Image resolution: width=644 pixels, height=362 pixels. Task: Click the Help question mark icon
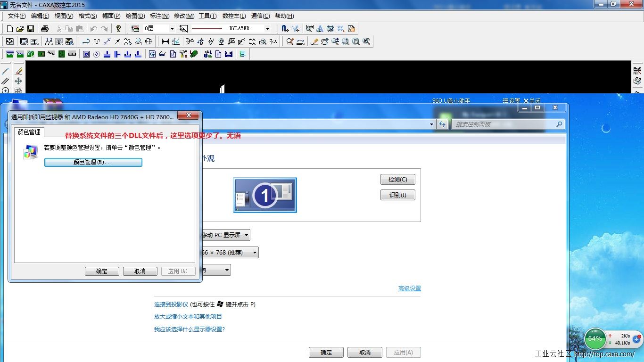[x=118, y=29]
